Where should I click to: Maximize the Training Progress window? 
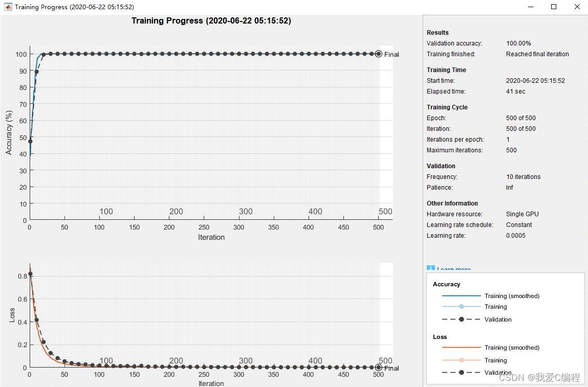554,7
